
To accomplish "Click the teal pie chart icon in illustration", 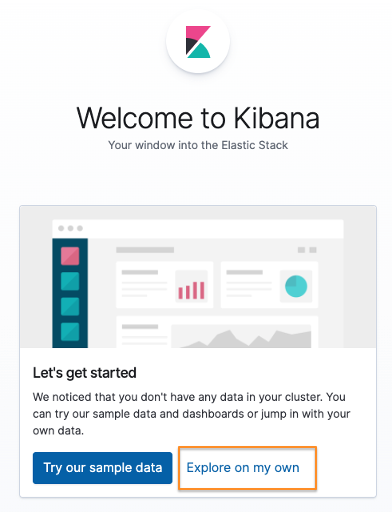I will tap(296, 286).
